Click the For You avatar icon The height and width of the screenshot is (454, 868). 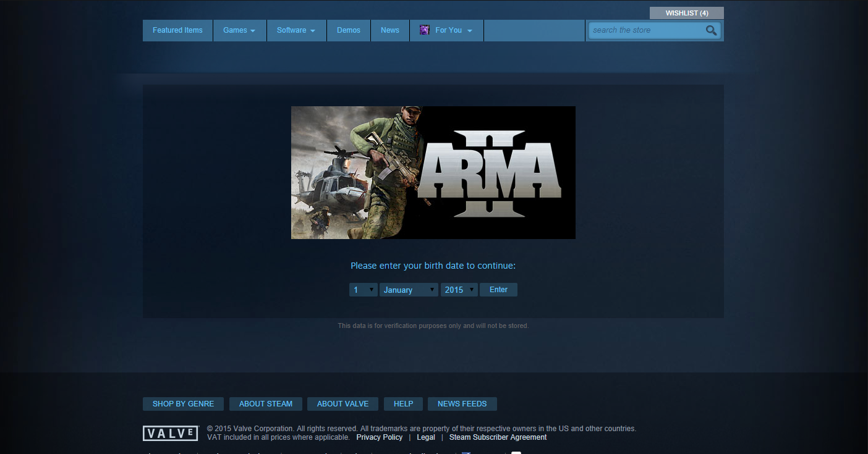tap(425, 30)
